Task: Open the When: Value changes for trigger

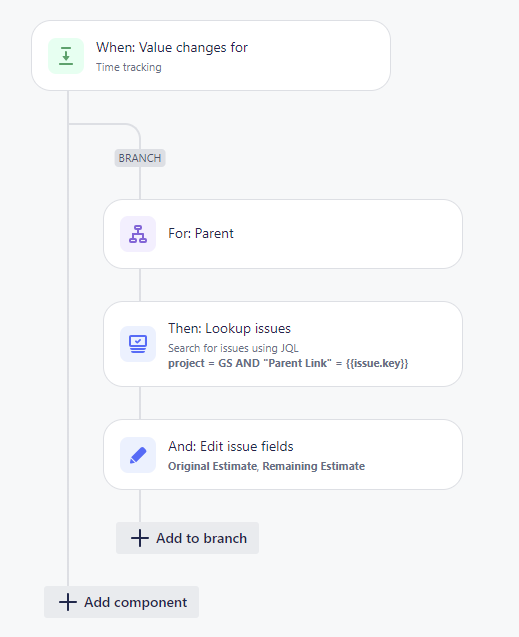Action: pos(211,56)
